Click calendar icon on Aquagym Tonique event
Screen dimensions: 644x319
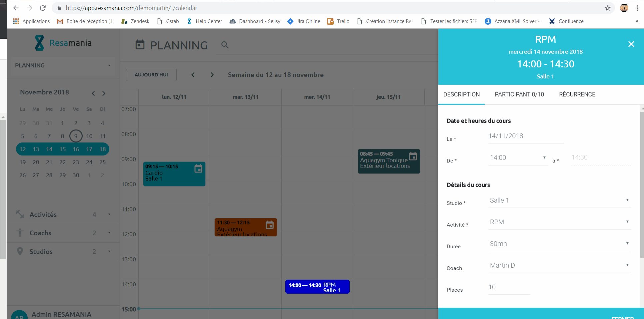pos(413,156)
